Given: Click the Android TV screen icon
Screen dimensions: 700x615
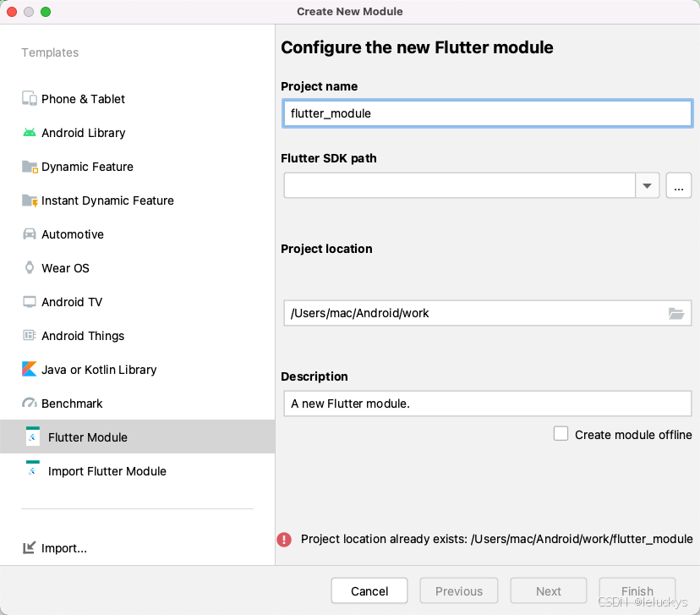Looking at the screenshot, I should 30,302.
